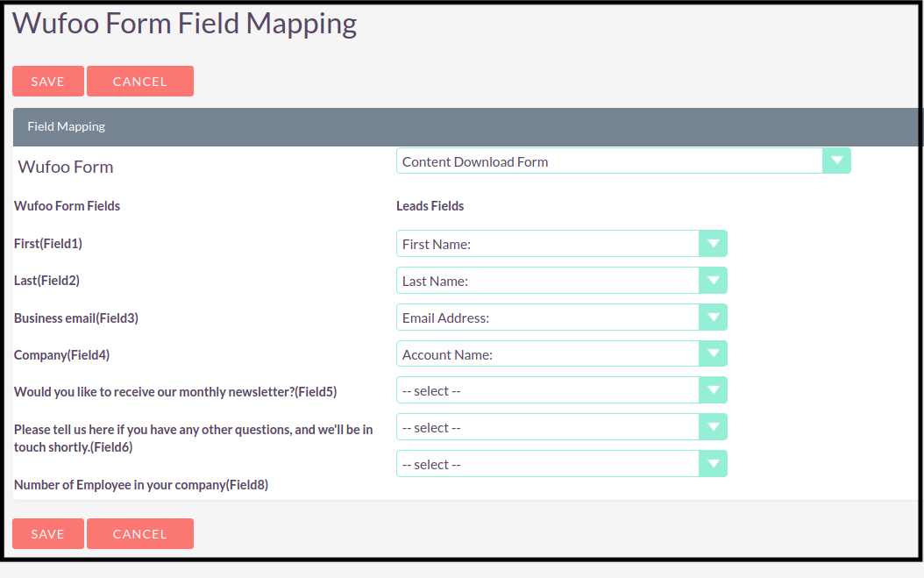This screenshot has height=578, width=924.
Task: Click the First(Field1) label
Action: [48, 244]
